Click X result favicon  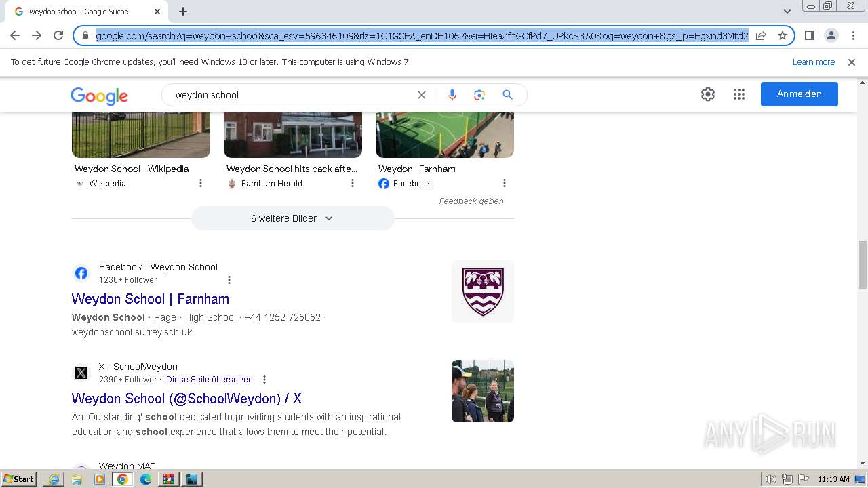point(81,373)
